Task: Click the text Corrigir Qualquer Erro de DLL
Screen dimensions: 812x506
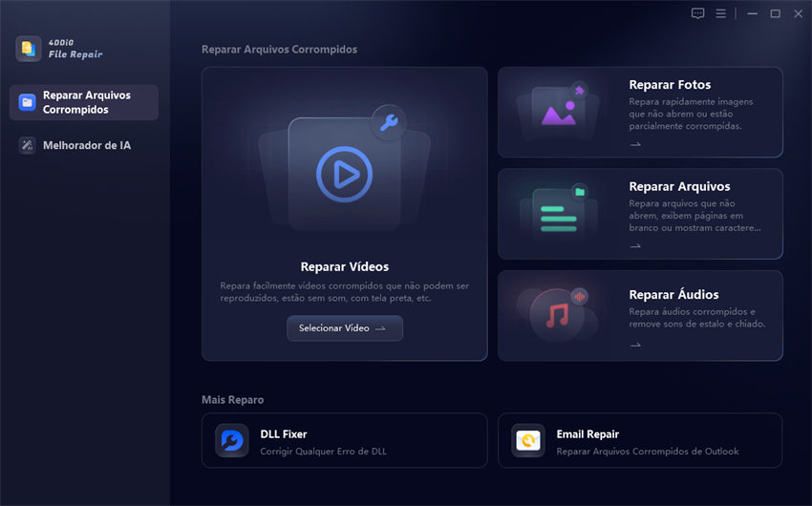Action: 323,452
